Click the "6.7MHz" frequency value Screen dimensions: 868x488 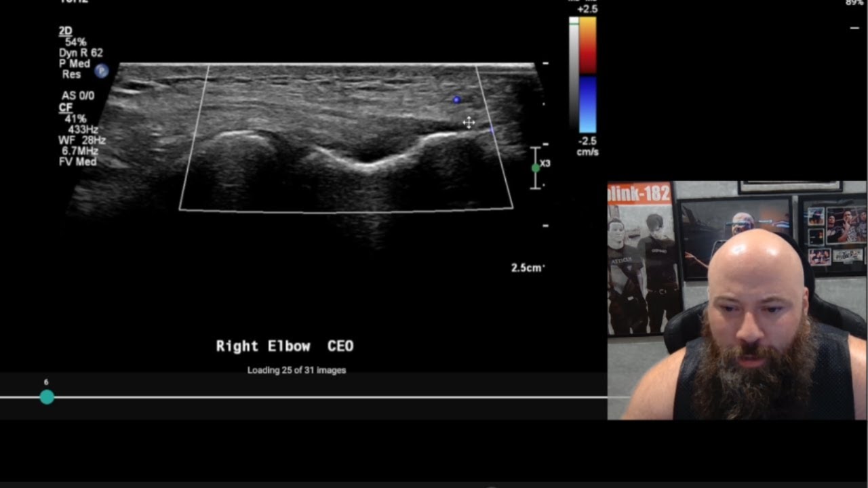tap(79, 151)
